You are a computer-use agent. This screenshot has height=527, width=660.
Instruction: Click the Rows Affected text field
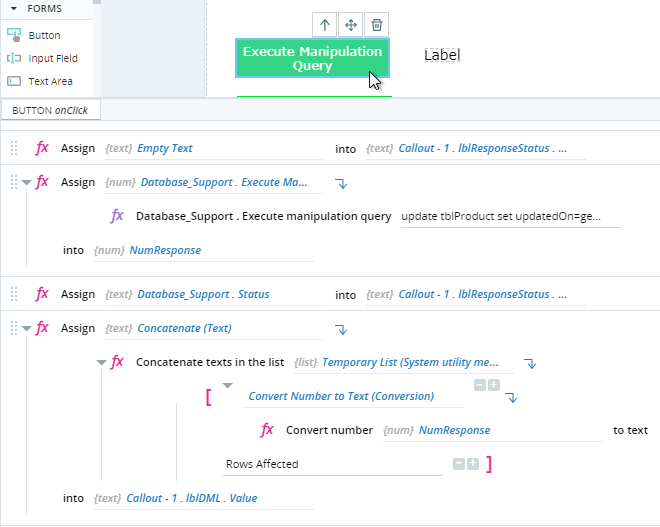click(333, 464)
